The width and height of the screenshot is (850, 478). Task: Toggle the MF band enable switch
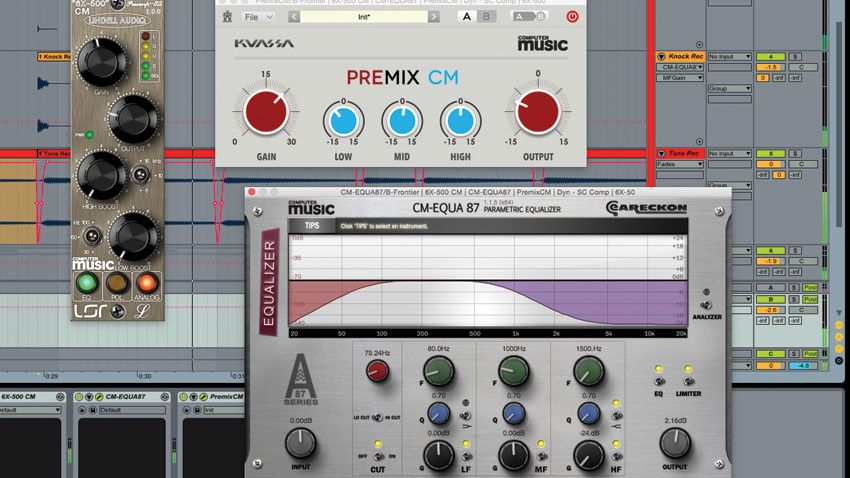pos(541,455)
